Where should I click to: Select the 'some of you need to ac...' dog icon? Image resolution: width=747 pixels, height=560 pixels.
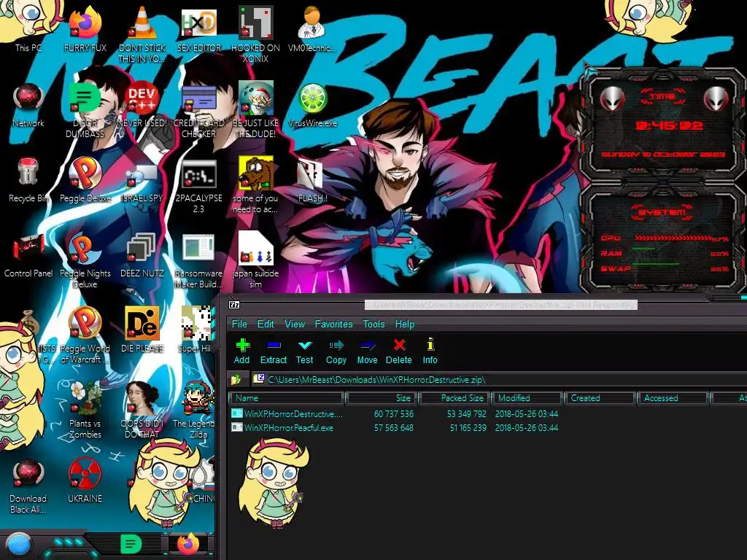[256, 184]
